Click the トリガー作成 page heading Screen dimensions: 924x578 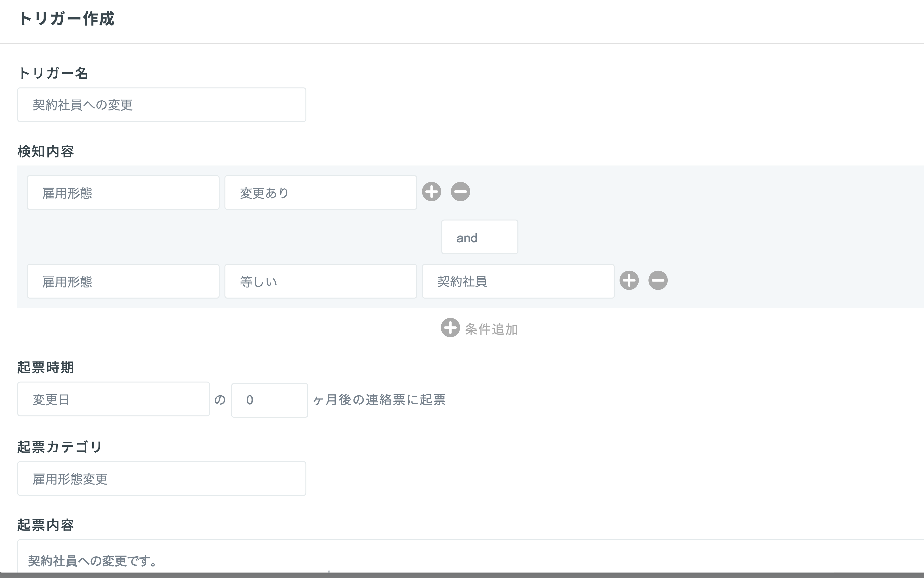tap(67, 19)
